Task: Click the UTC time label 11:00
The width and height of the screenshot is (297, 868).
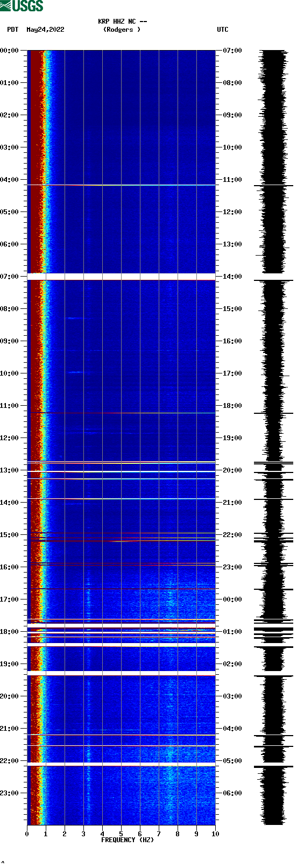Action: coord(232,180)
